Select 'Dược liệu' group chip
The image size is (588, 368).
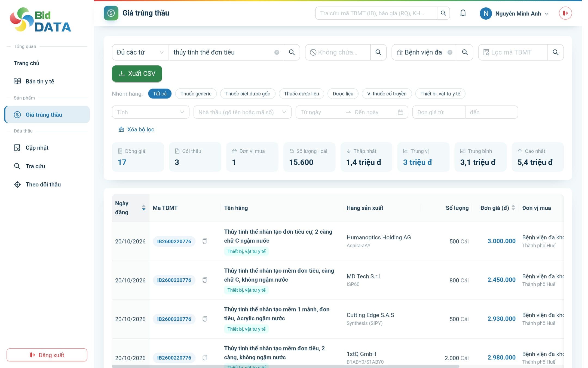pos(343,94)
